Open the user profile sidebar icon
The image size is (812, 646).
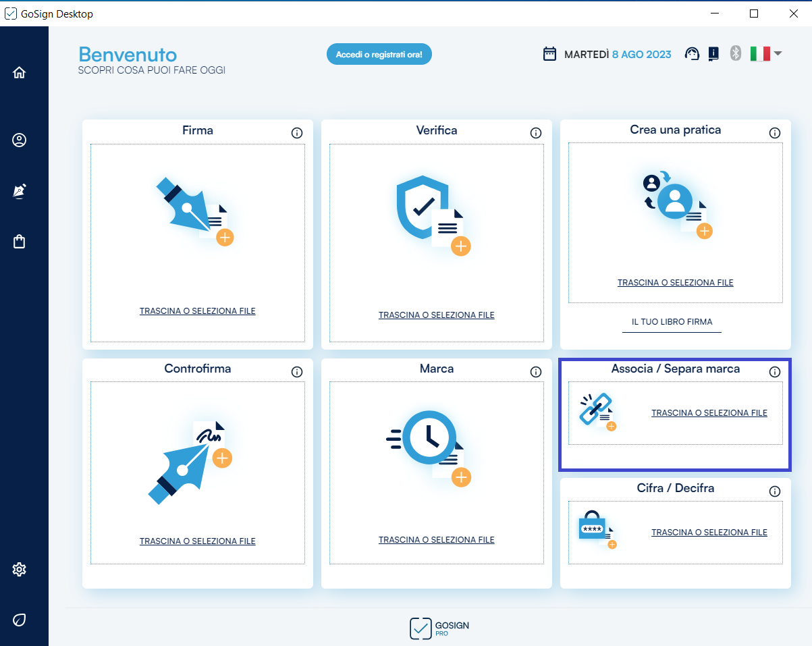pyautogui.click(x=19, y=140)
